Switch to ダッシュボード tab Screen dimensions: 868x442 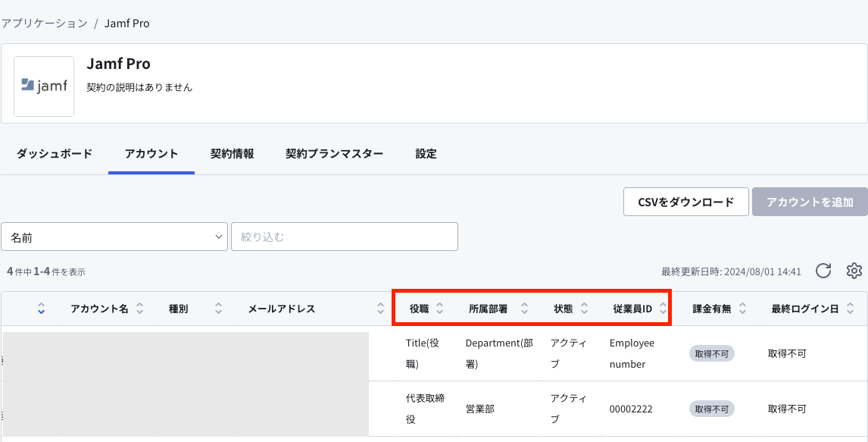(x=55, y=154)
